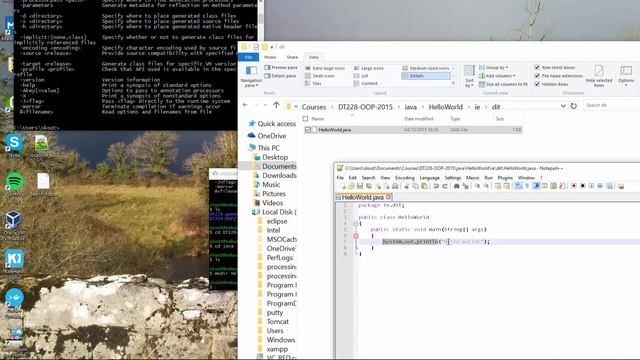640x360 pixels.
Task: Open the address bar history dropdown arrow
Action: pyautogui.click(x=563, y=106)
